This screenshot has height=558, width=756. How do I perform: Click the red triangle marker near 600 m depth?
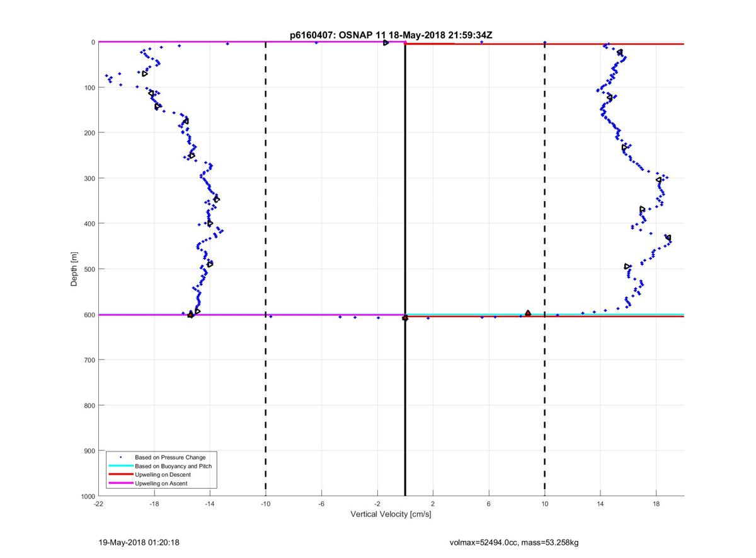(x=528, y=313)
